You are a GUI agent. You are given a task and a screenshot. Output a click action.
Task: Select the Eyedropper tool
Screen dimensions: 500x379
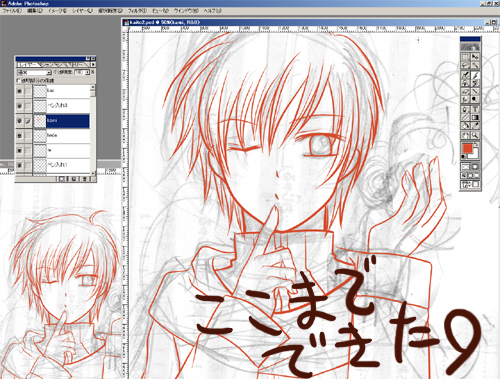tap(475, 126)
